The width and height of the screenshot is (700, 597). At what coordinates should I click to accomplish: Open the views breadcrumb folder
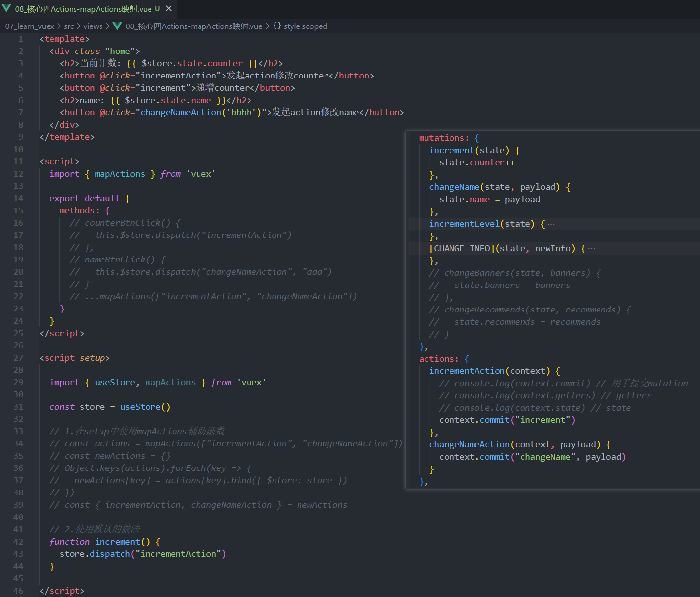[93, 26]
